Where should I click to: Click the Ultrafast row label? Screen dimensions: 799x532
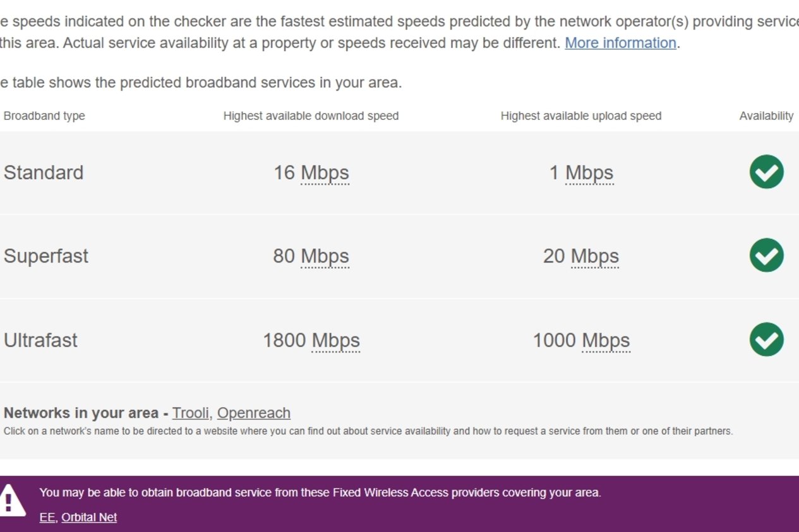[x=40, y=340]
